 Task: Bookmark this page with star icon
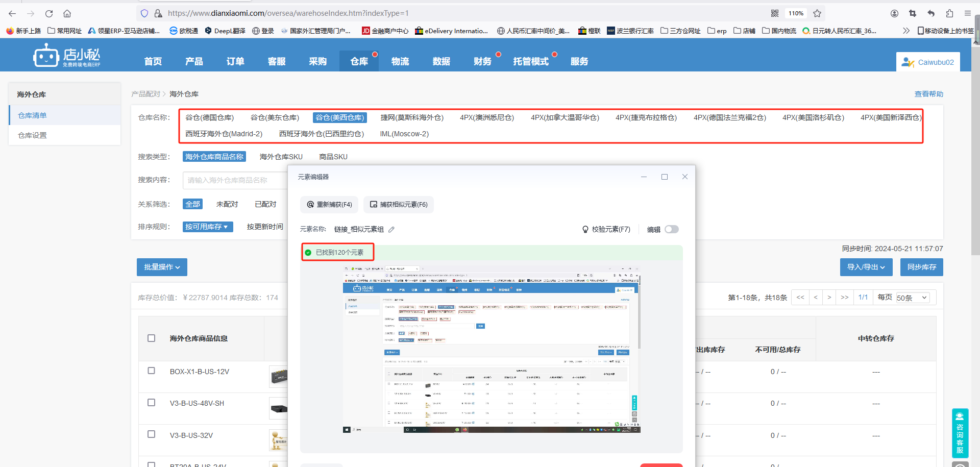817,14
